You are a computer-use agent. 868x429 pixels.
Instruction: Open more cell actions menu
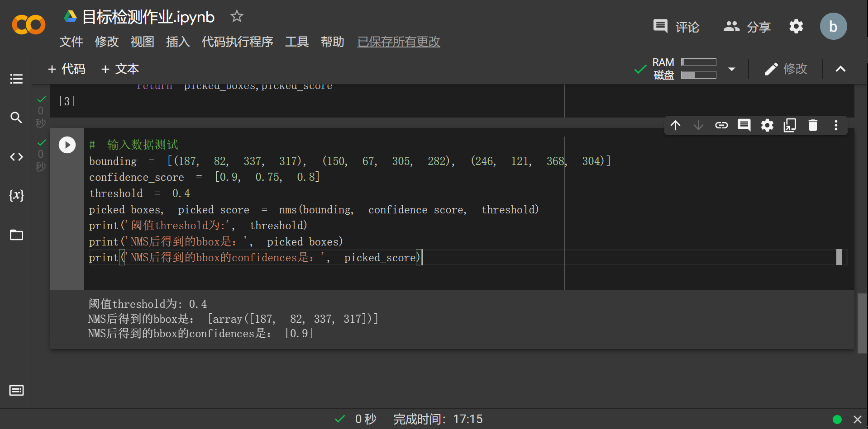[836, 125]
